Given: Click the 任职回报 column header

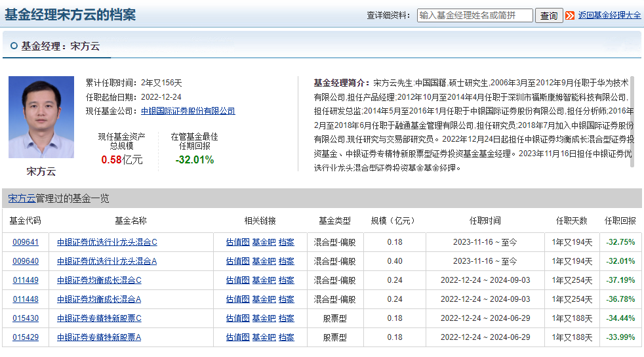Looking at the screenshot, I should coord(620,220).
